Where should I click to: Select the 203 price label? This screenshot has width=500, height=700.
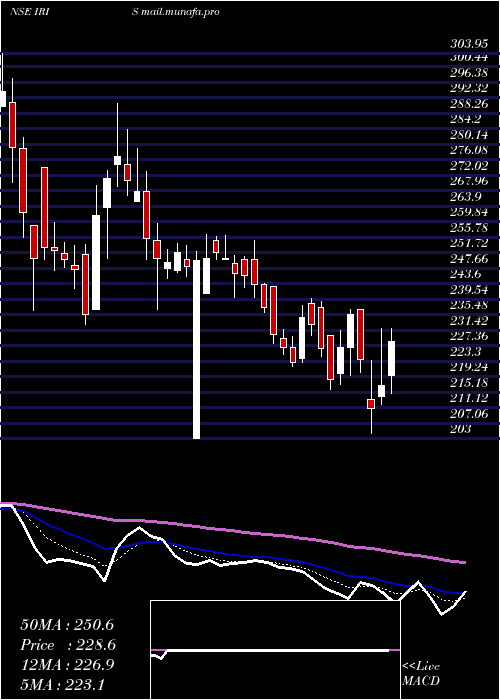click(460, 429)
